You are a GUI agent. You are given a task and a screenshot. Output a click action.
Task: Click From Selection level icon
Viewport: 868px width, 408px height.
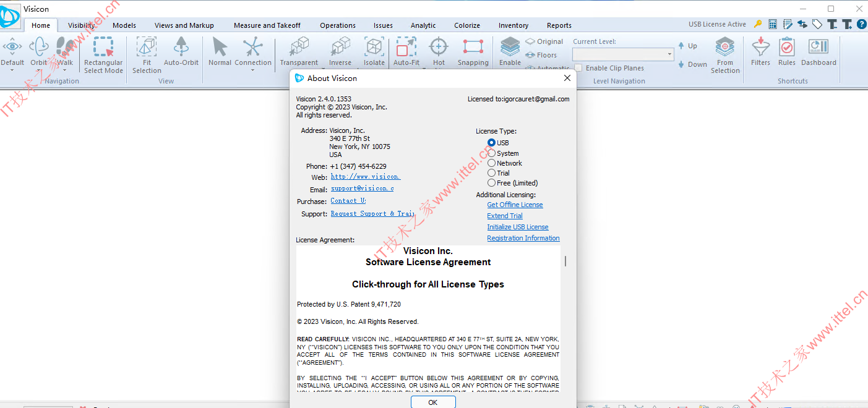[x=725, y=47]
